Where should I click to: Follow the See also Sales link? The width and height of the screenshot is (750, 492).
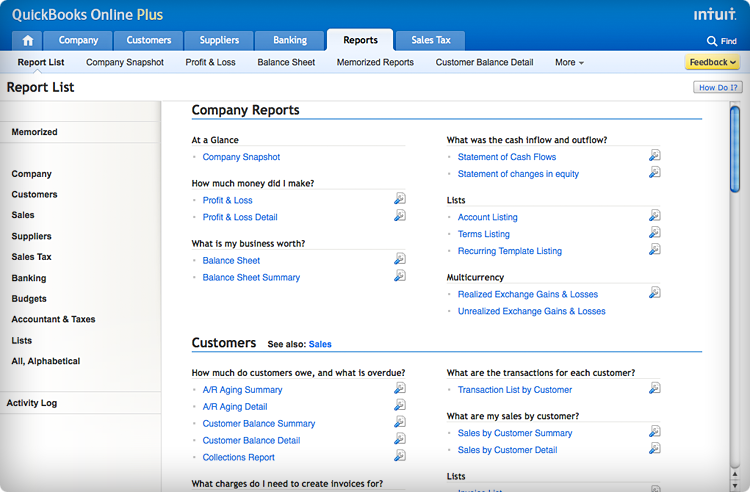(x=320, y=344)
